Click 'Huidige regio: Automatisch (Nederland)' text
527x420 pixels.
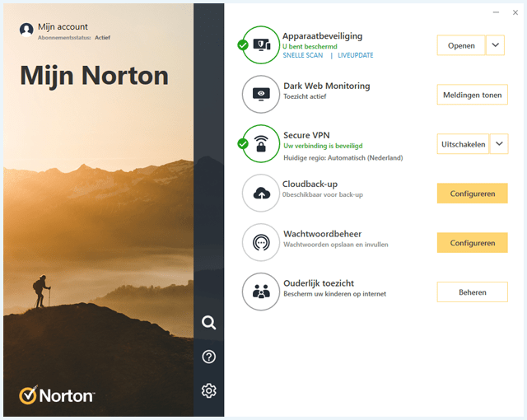[x=343, y=157]
